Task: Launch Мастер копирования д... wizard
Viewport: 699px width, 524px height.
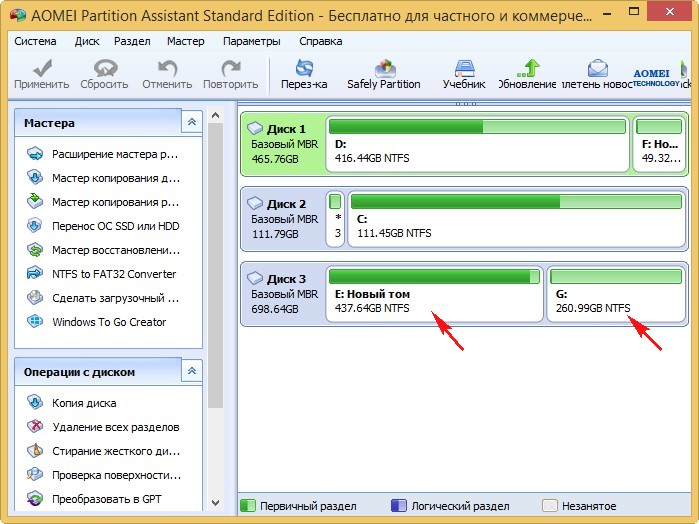Action: tap(103, 178)
